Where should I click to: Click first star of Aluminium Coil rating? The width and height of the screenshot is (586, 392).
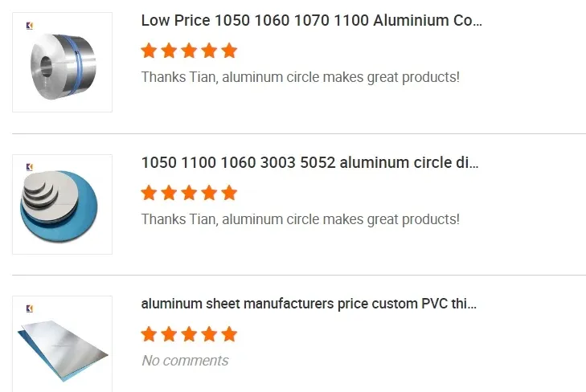(x=149, y=51)
